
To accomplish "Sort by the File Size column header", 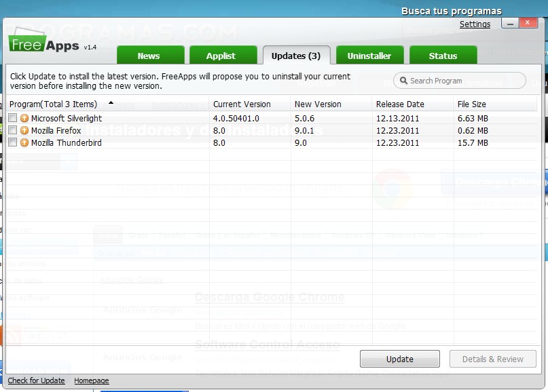I will coord(495,104).
